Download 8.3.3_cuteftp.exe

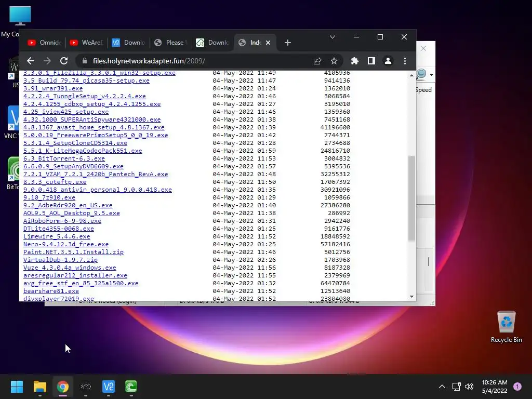(x=55, y=182)
